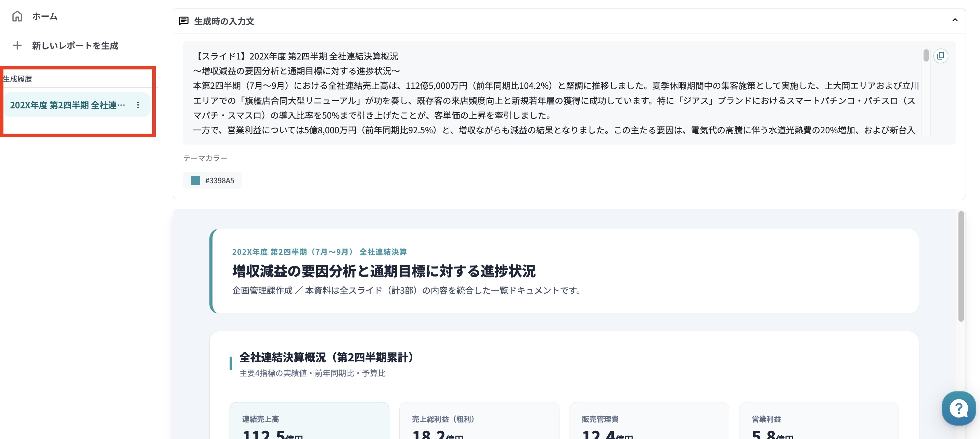Click the input text scrollbar thumb
Image resolution: width=980 pixels, height=439 pixels.
(x=926, y=55)
